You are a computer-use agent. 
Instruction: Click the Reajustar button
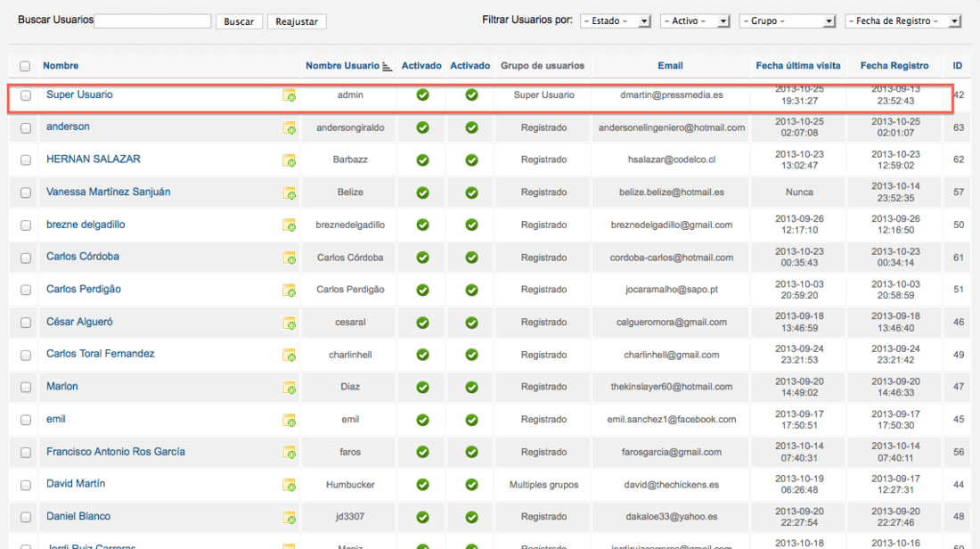pos(297,21)
